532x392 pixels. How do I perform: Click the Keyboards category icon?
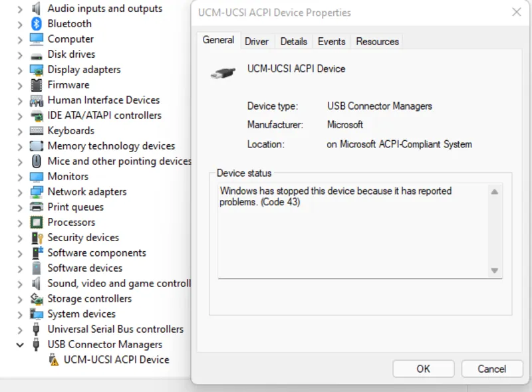coord(37,131)
